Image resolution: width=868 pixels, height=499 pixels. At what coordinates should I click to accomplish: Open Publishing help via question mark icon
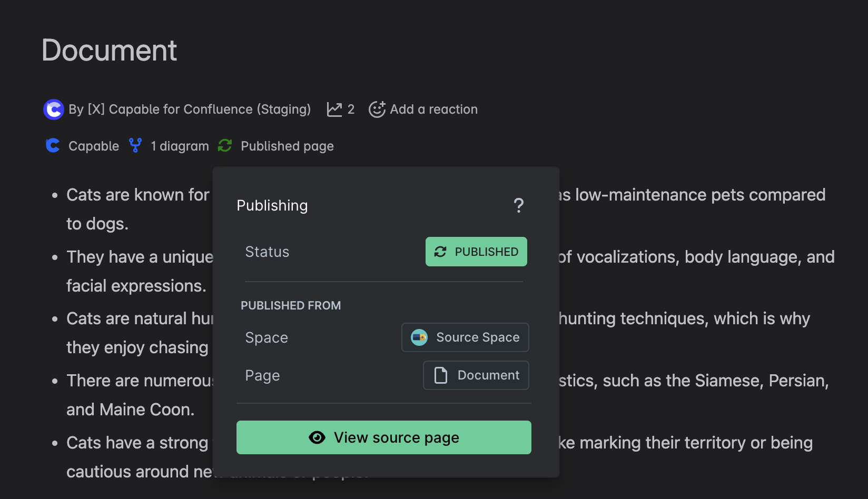point(518,205)
